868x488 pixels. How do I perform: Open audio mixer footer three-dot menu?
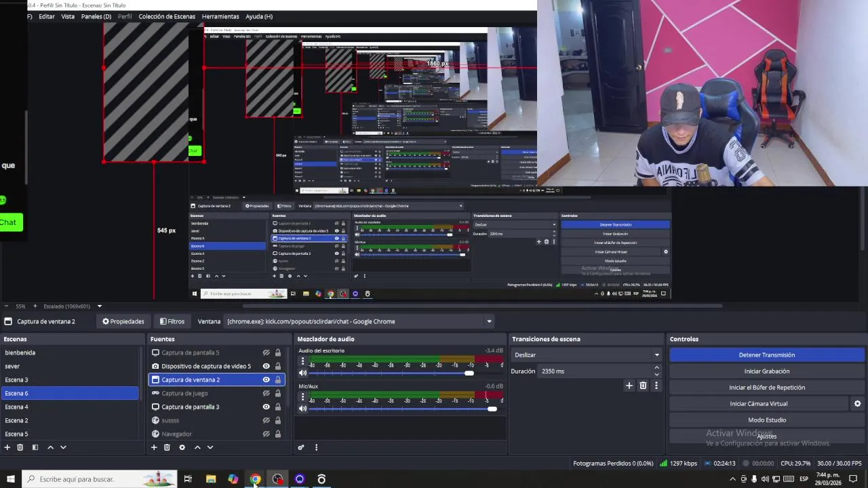point(316,447)
